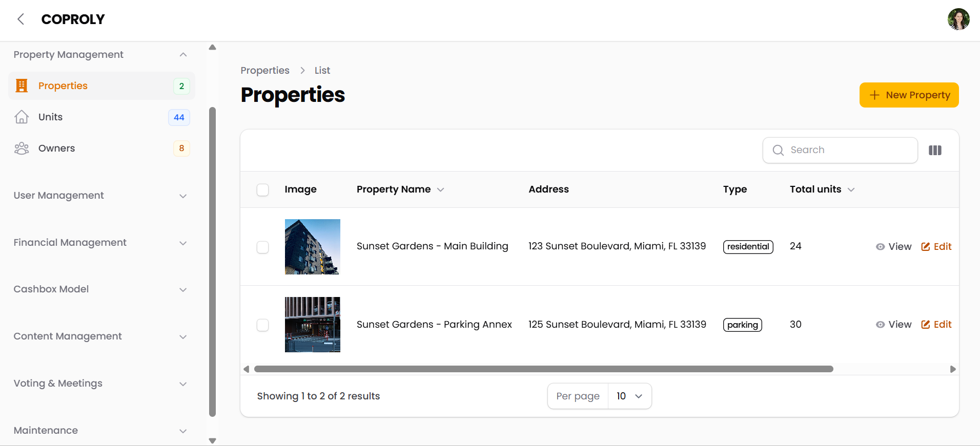Screen dimensions: 980x446
Task: Click the back arrow beside COPROLY
Action: point(21,19)
